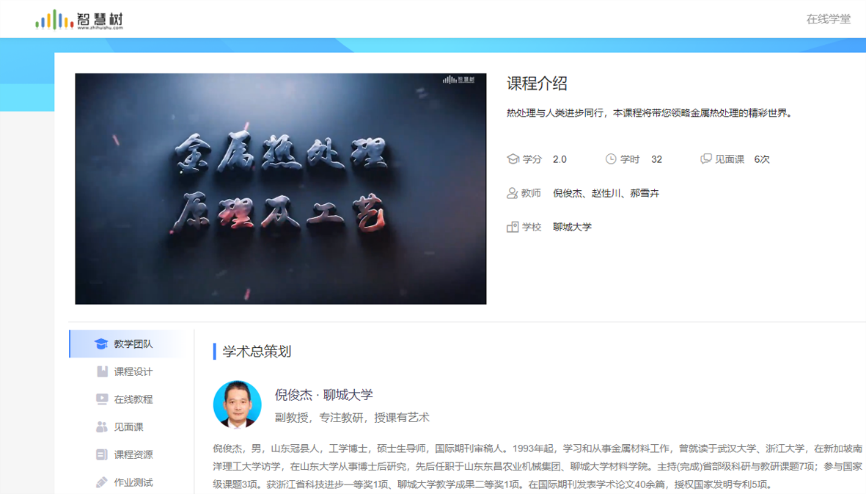Click the subtitle 副教授，专注教研，授课有艺术

click(x=352, y=418)
